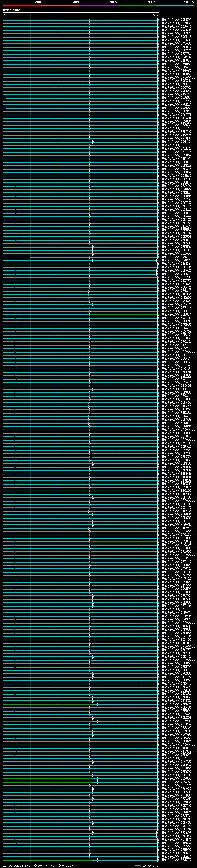Viewport: 197px width, 868px height.
Task: Select the UniRef100_O24182 label
Action: click(177, 57)
